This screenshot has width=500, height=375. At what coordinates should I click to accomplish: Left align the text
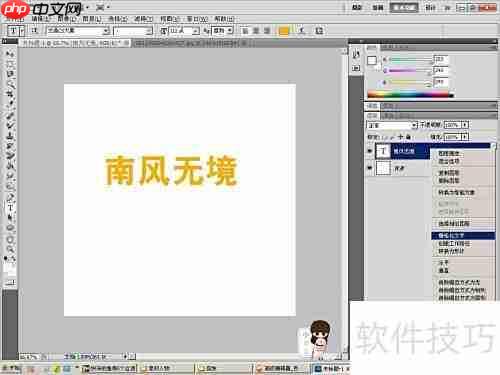click(x=245, y=31)
